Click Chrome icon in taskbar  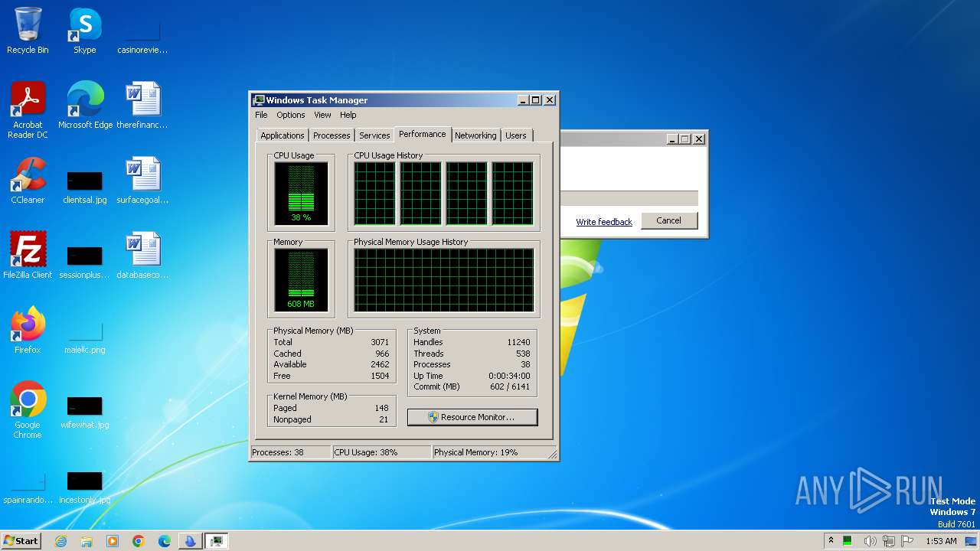(x=139, y=541)
